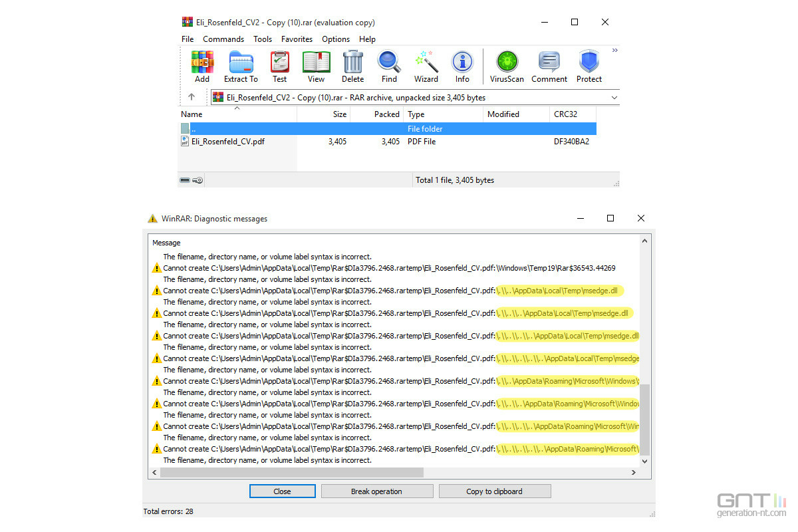Select the error row ending Rar$36543.44269
The width and height of the screenshot is (798, 532).
coord(389,268)
